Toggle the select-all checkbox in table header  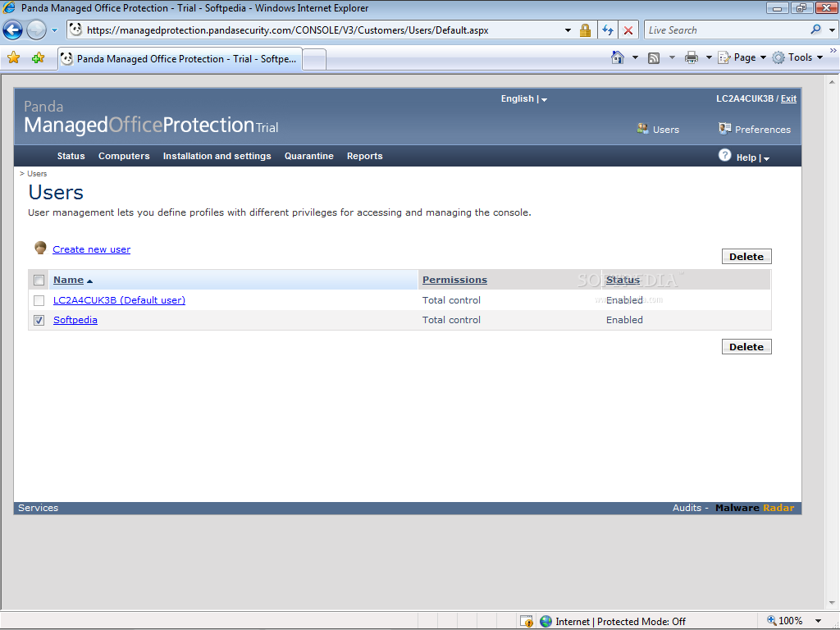pyautogui.click(x=39, y=281)
